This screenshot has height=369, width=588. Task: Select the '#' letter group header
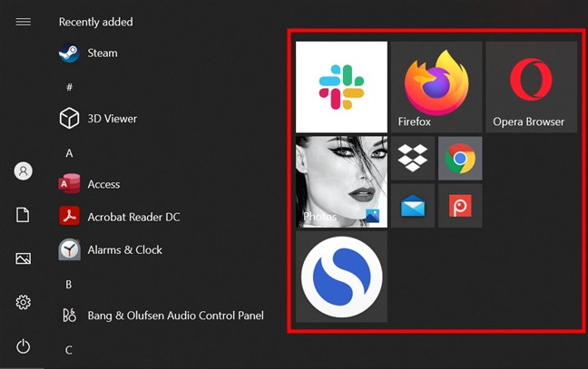pyautogui.click(x=69, y=88)
